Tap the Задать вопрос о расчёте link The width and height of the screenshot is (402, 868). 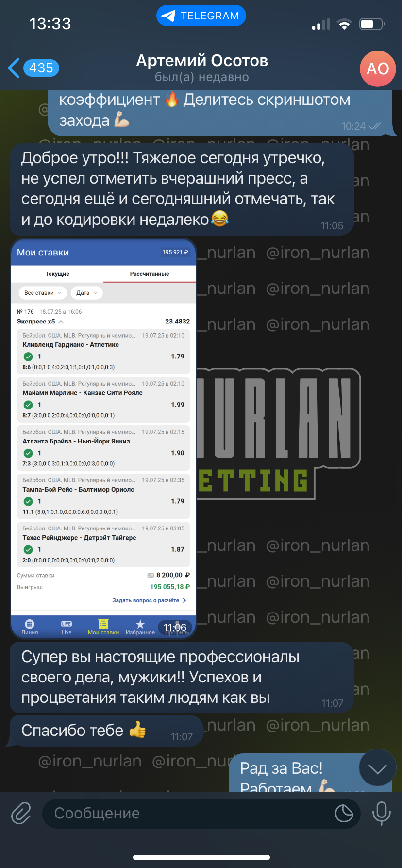tap(149, 600)
